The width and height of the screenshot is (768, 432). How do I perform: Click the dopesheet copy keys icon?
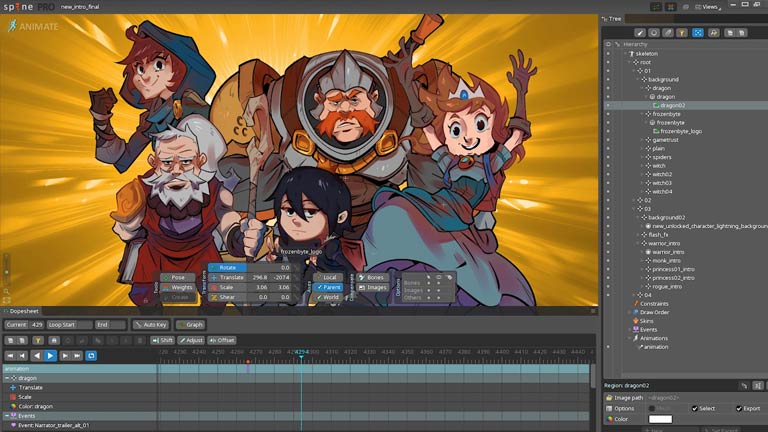(10, 340)
